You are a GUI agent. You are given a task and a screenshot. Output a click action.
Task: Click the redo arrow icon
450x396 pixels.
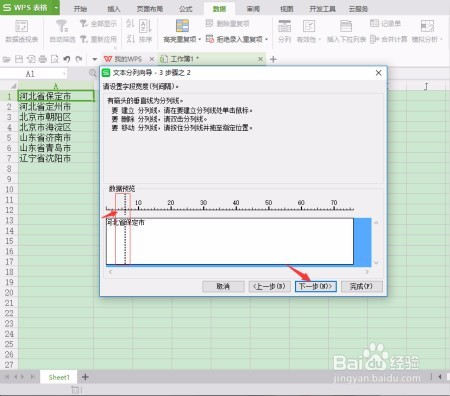(79, 59)
